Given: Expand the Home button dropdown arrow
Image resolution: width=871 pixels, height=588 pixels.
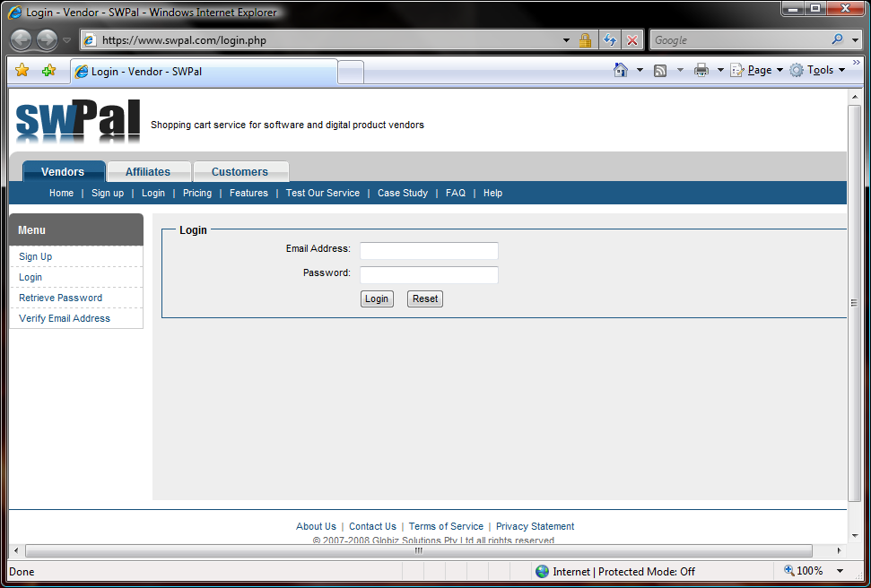Looking at the screenshot, I should click(x=640, y=70).
